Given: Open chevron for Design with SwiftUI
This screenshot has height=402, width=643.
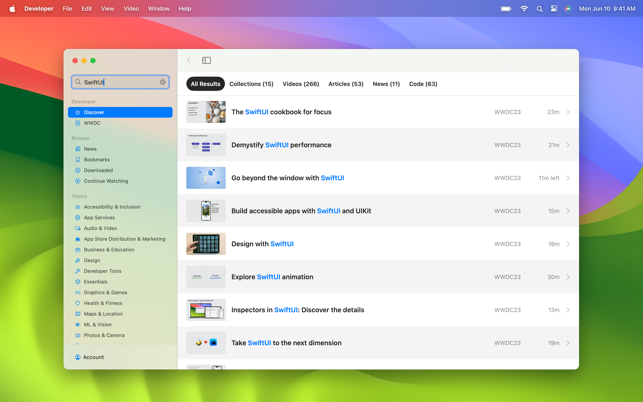Looking at the screenshot, I should tap(568, 244).
